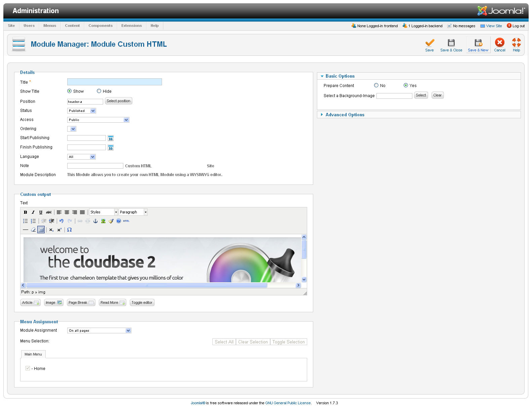Clean up messy code with broom icon

111,221
